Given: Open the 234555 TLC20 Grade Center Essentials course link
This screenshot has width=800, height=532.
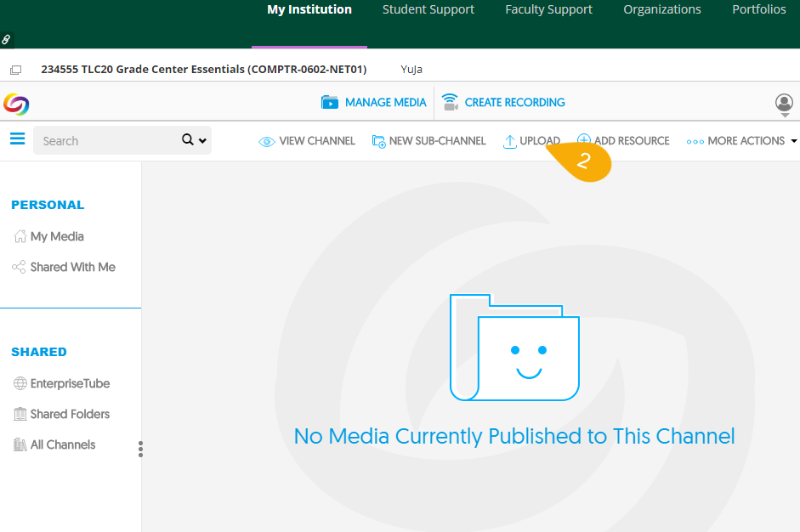Looking at the screenshot, I should 203,69.
